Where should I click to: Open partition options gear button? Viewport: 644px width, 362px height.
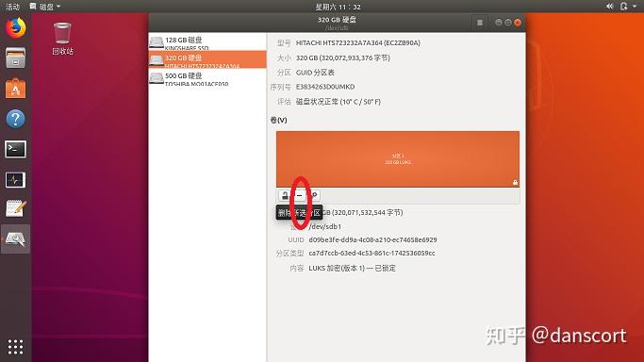(314, 195)
